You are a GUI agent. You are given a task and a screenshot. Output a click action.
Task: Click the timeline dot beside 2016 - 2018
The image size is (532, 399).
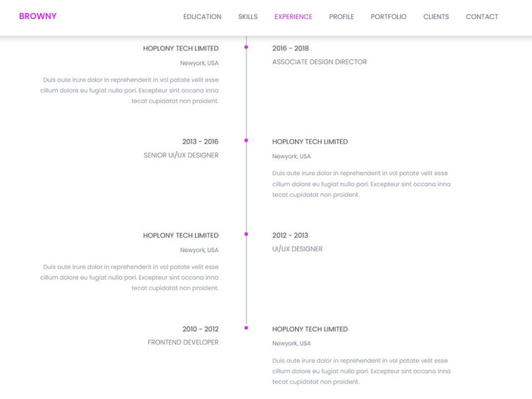[246, 47]
